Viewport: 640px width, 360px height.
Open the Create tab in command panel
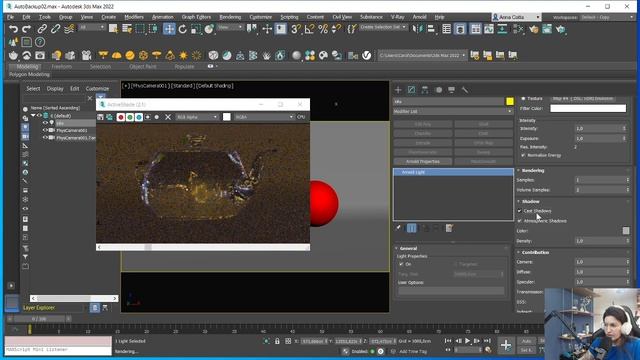[398, 90]
